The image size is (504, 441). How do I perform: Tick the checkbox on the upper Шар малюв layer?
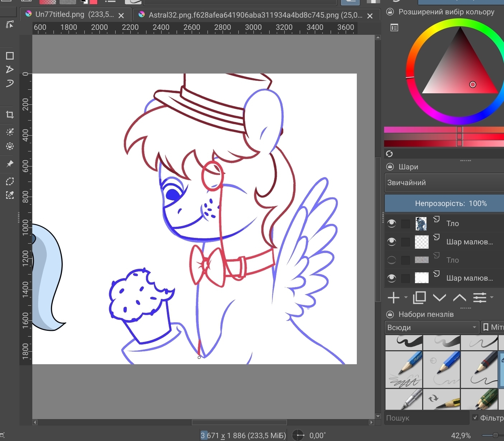405,242
